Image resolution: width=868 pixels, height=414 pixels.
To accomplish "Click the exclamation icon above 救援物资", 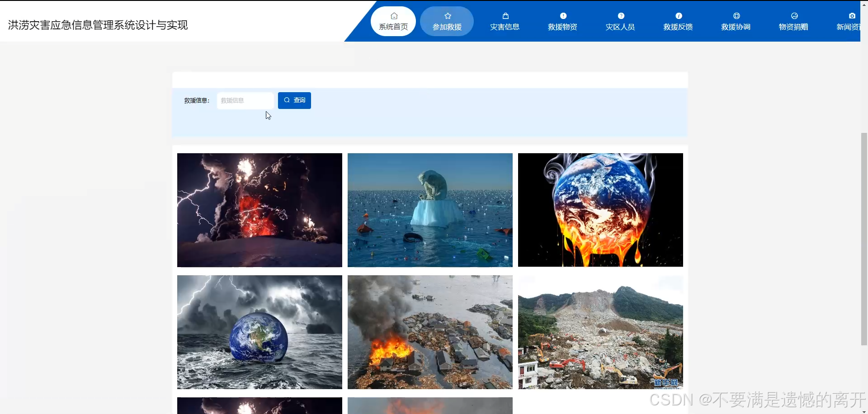I will [x=563, y=16].
